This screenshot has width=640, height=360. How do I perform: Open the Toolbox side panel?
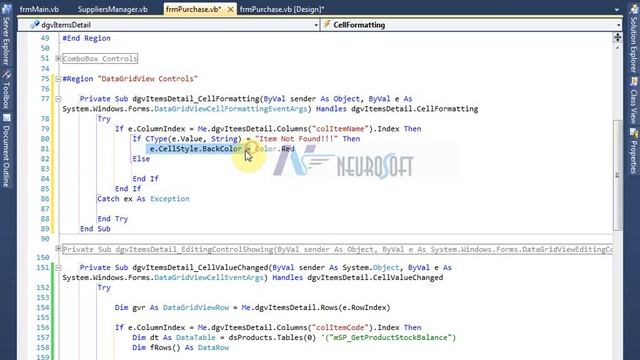pos(6,95)
